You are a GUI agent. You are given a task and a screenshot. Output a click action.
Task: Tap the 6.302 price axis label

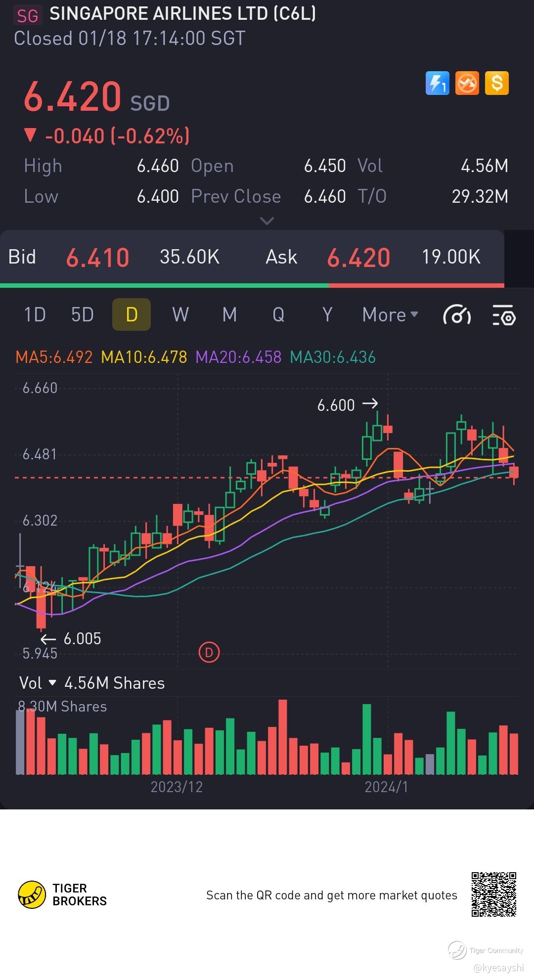point(40,521)
